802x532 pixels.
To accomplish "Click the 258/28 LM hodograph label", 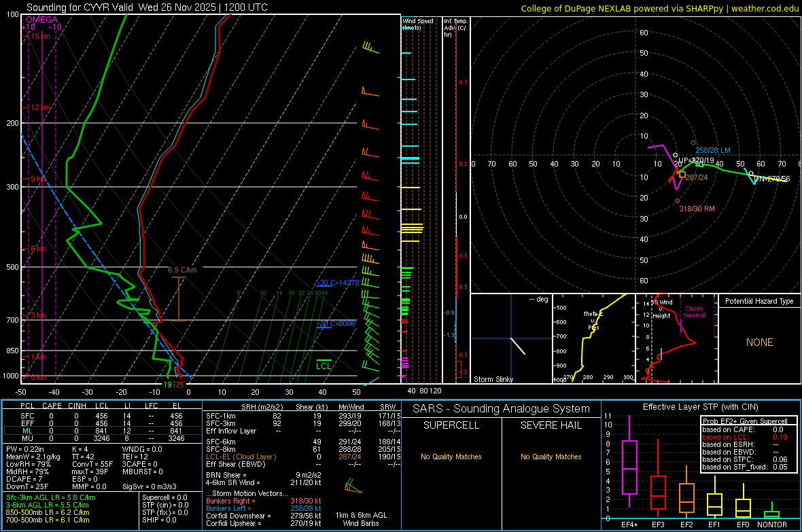I will 712,150.
